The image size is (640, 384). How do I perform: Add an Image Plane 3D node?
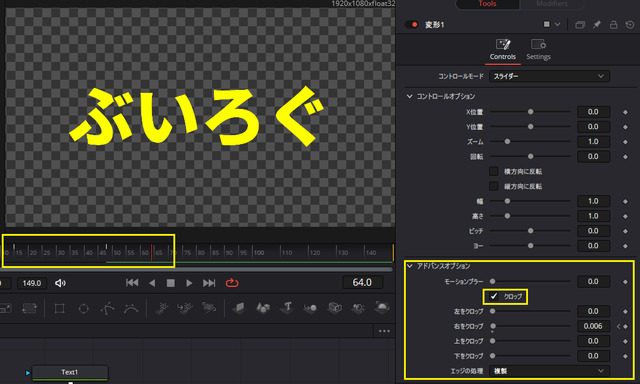[239, 308]
